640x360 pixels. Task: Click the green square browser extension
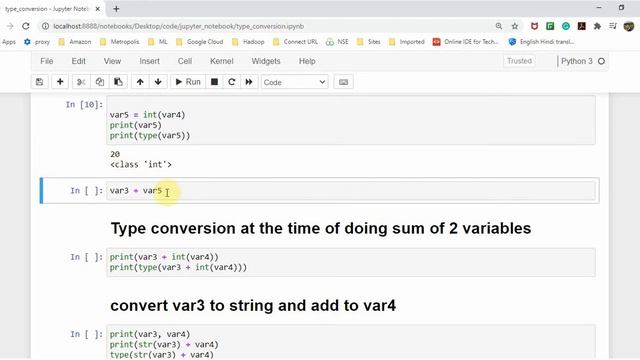coord(550,26)
